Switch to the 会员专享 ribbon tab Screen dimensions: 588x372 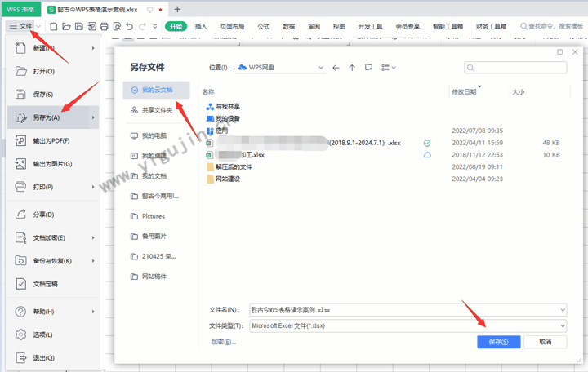[x=408, y=26]
